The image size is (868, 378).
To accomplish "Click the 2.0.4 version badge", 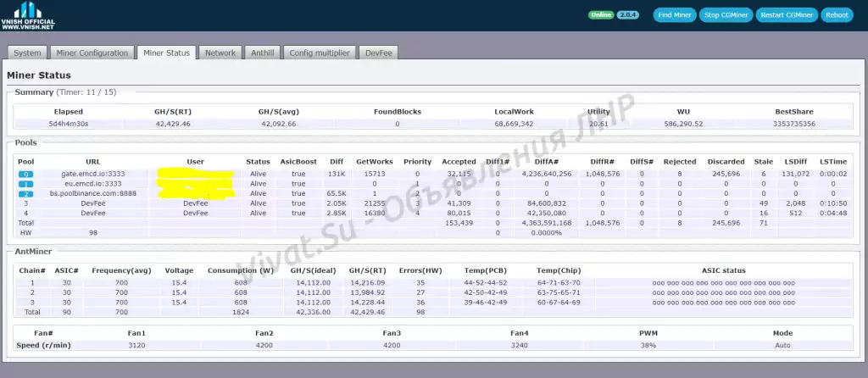I will coord(628,15).
